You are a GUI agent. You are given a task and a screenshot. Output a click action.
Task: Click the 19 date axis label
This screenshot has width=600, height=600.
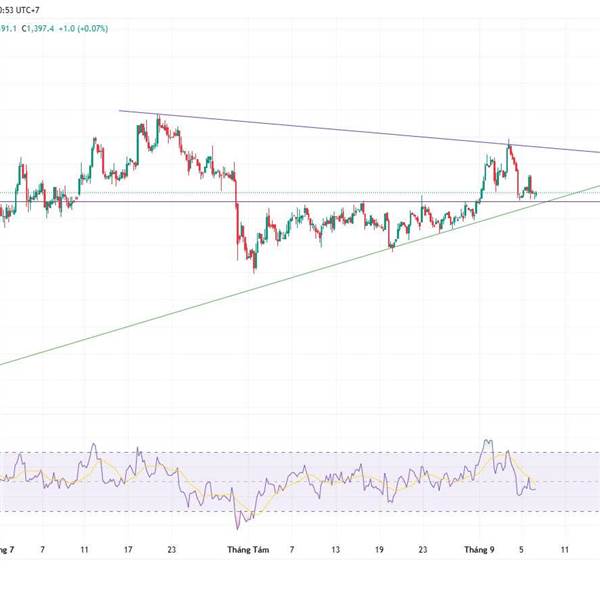click(x=379, y=550)
